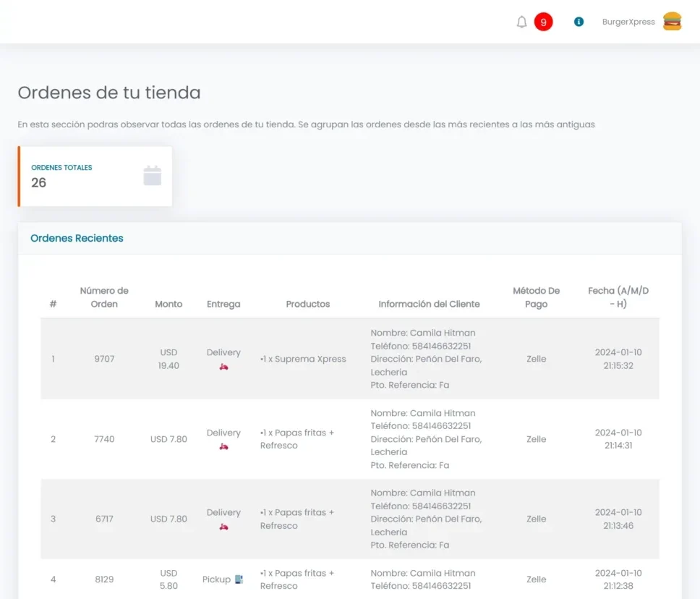700x599 pixels.
Task: Select order number 9707 in the table
Action: point(104,359)
